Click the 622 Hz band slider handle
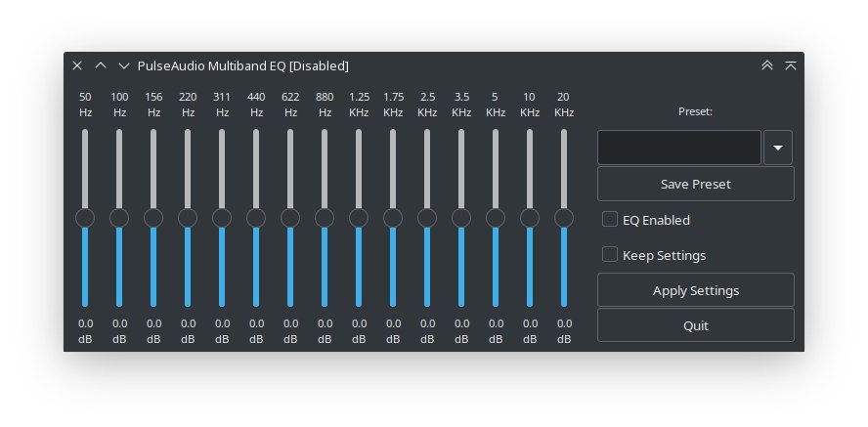Screen dimensions: 868x427 click(x=290, y=218)
